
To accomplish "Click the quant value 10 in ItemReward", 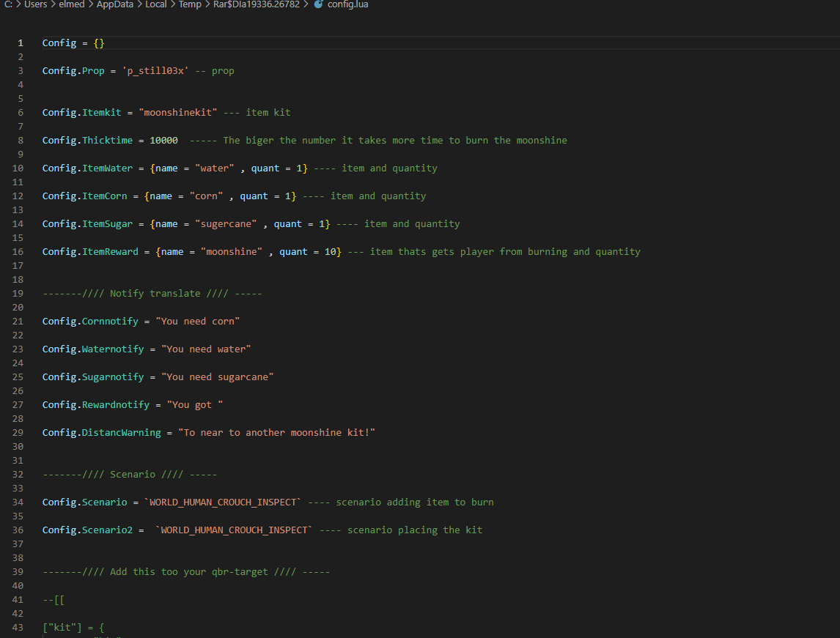I will (x=330, y=251).
